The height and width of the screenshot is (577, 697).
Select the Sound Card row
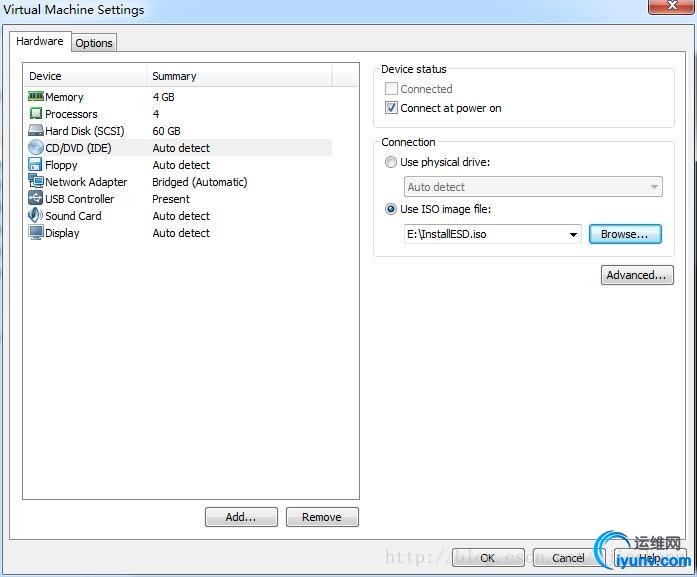(x=178, y=216)
